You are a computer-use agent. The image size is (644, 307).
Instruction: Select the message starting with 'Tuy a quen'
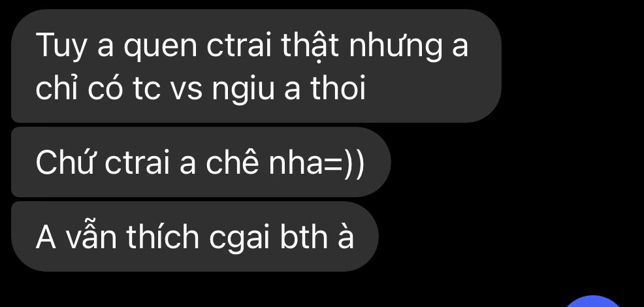tap(256, 66)
